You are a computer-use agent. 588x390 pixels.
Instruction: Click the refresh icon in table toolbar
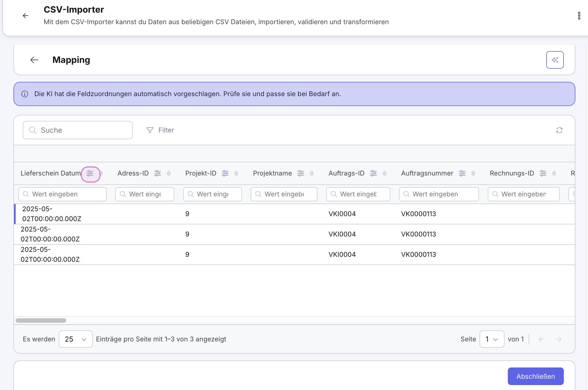point(559,130)
